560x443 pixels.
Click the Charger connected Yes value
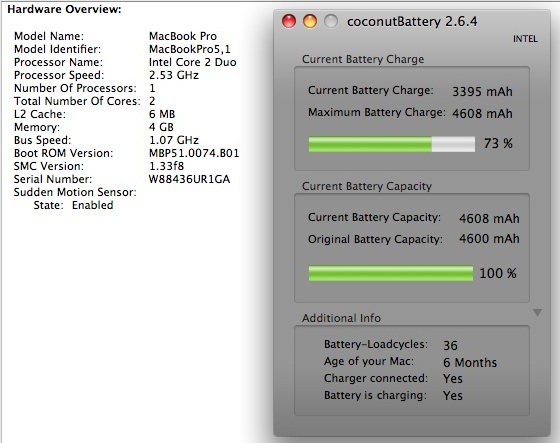pos(453,379)
